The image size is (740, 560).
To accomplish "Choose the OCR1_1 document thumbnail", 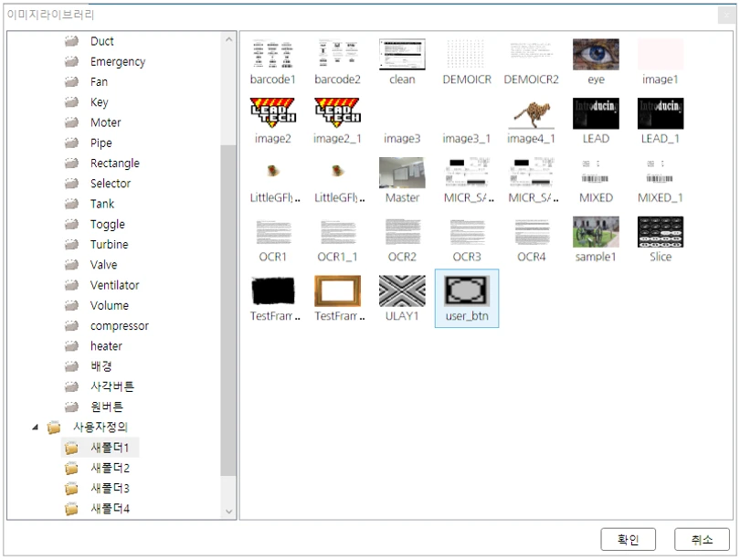I will pos(337,232).
